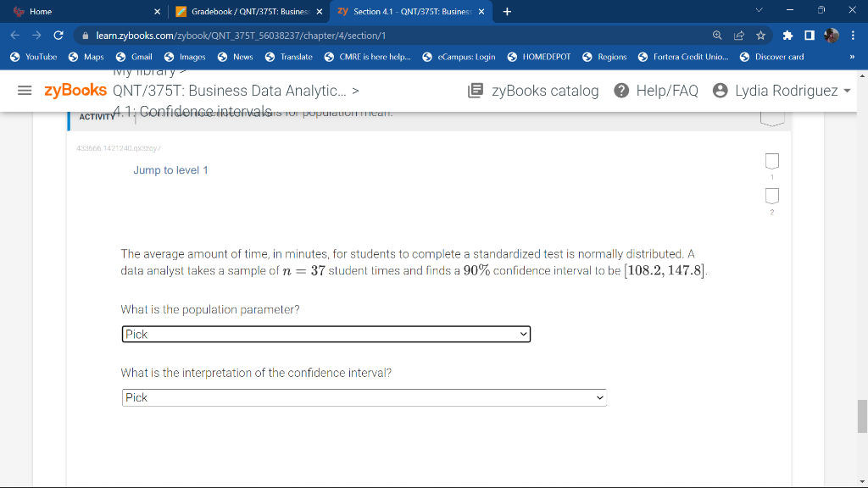Screen dimensions: 868x488
Task: Open the Help/FAQ question mark icon
Action: coord(621,90)
